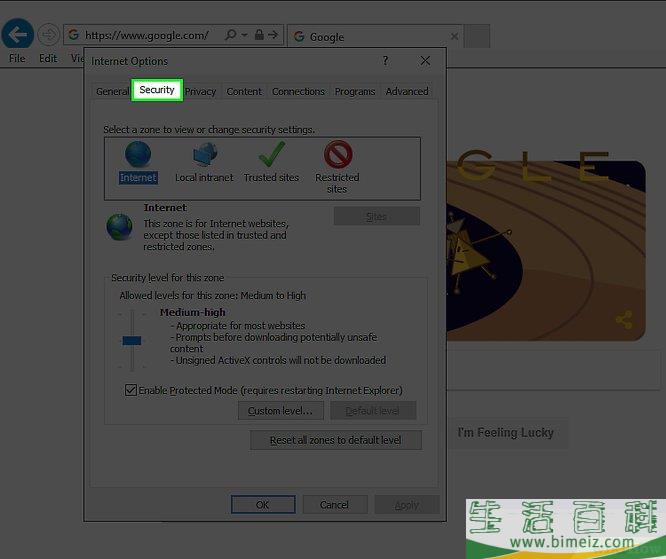Switch to the Privacy tab
This screenshot has width=666, height=559.
click(x=200, y=91)
